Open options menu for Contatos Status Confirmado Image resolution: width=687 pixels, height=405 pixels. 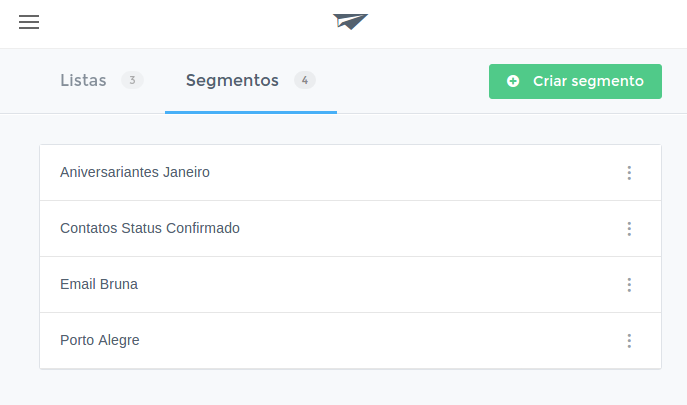[629, 229]
